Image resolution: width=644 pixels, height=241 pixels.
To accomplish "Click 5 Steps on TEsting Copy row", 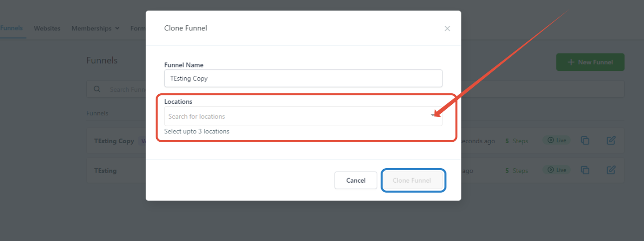I will (x=517, y=141).
